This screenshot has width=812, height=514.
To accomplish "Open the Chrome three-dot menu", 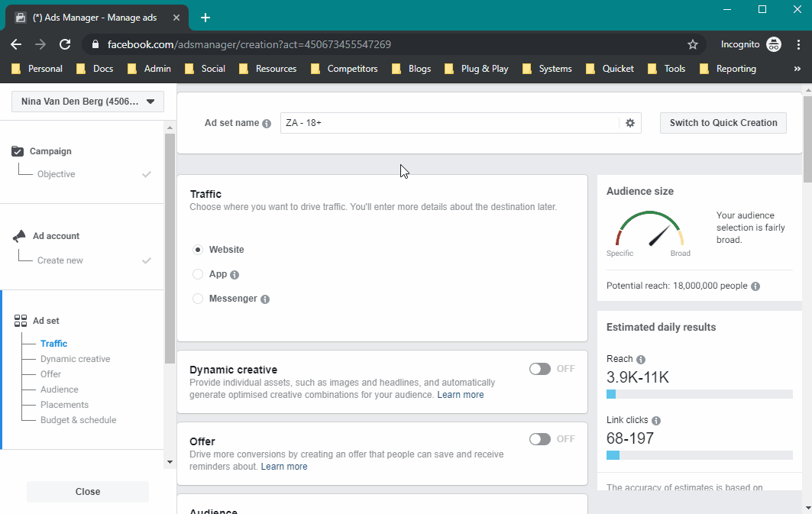I will pyautogui.click(x=798, y=44).
